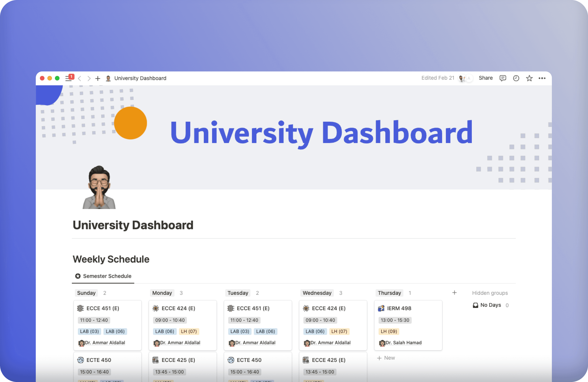This screenshot has width=588, height=382.
Task: Collapse the Sunday group header
Action: point(86,293)
